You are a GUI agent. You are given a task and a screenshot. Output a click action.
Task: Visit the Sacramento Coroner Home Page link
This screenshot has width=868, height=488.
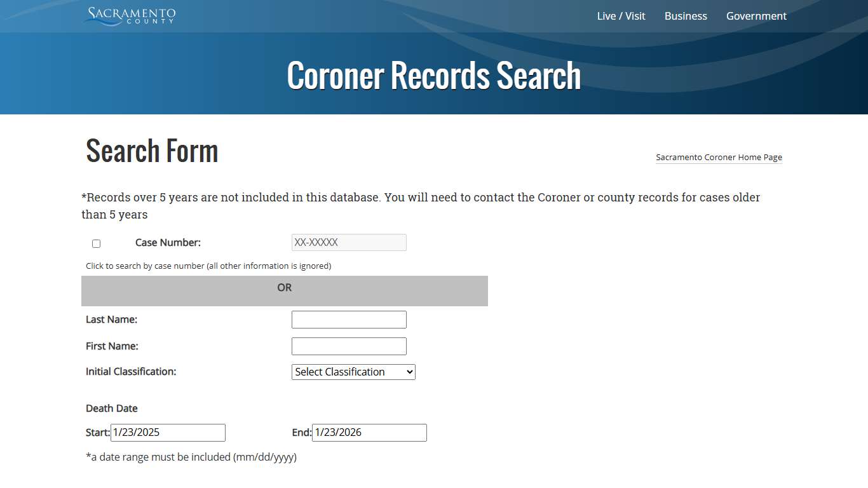(719, 157)
